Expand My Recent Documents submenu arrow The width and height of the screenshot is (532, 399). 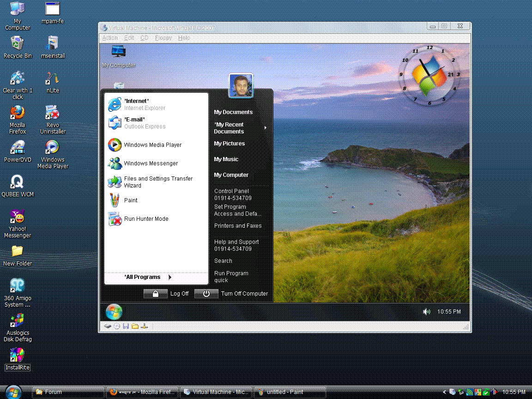pos(266,128)
